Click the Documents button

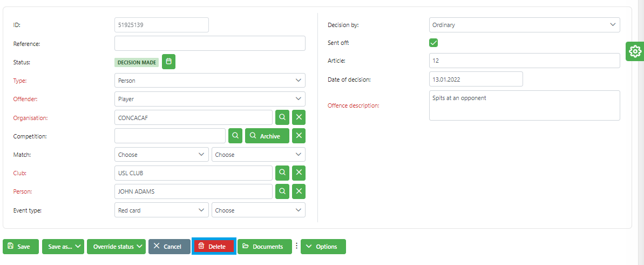pyautogui.click(x=264, y=247)
